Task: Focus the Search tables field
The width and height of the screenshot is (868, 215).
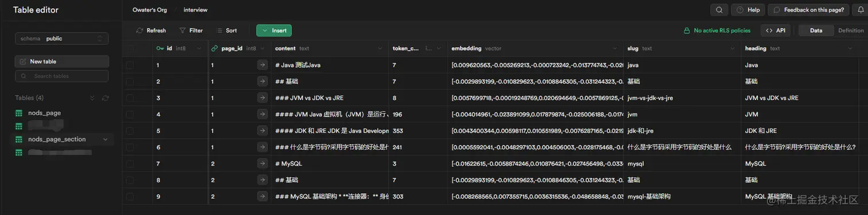Action: pyautogui.click(x=61, y=76)
